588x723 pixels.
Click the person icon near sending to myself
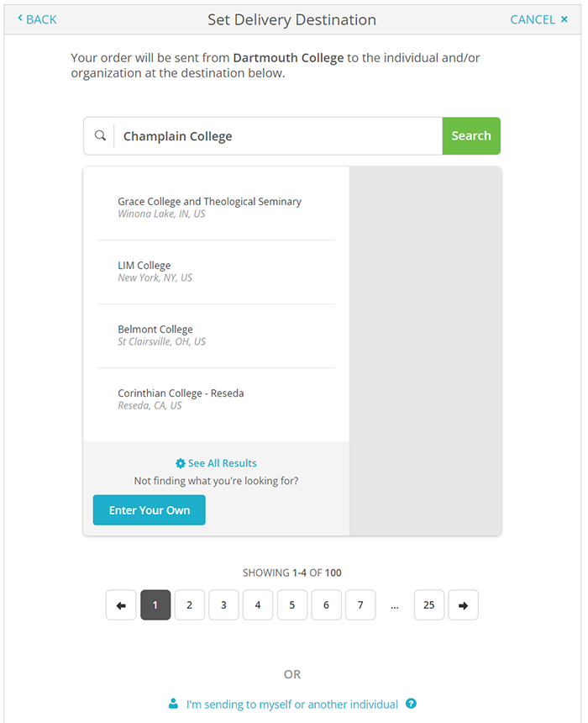pos(174,704)
